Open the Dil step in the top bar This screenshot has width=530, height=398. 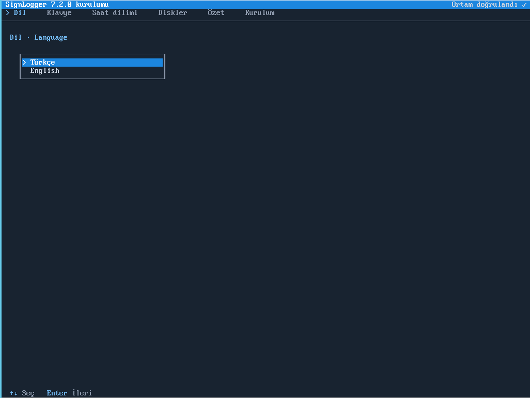[x=20, y=13]
